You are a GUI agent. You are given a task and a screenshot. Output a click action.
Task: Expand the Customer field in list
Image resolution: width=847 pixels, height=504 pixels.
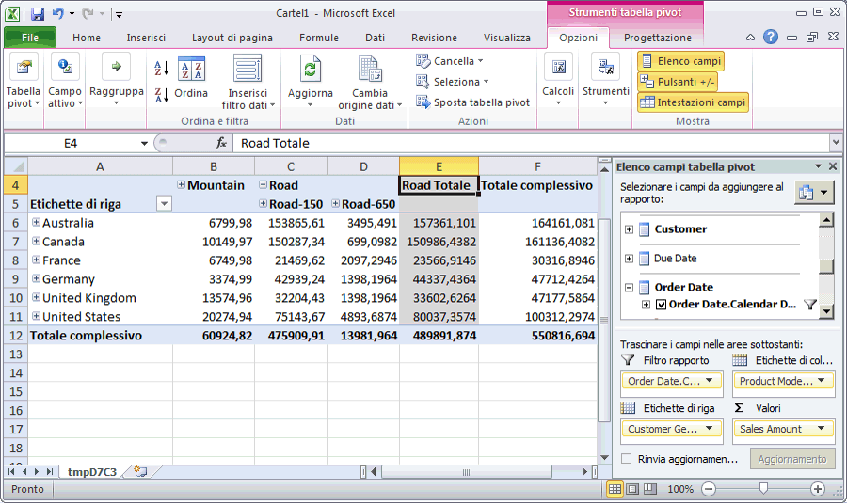pyautogui.click(x=630, y=229)
